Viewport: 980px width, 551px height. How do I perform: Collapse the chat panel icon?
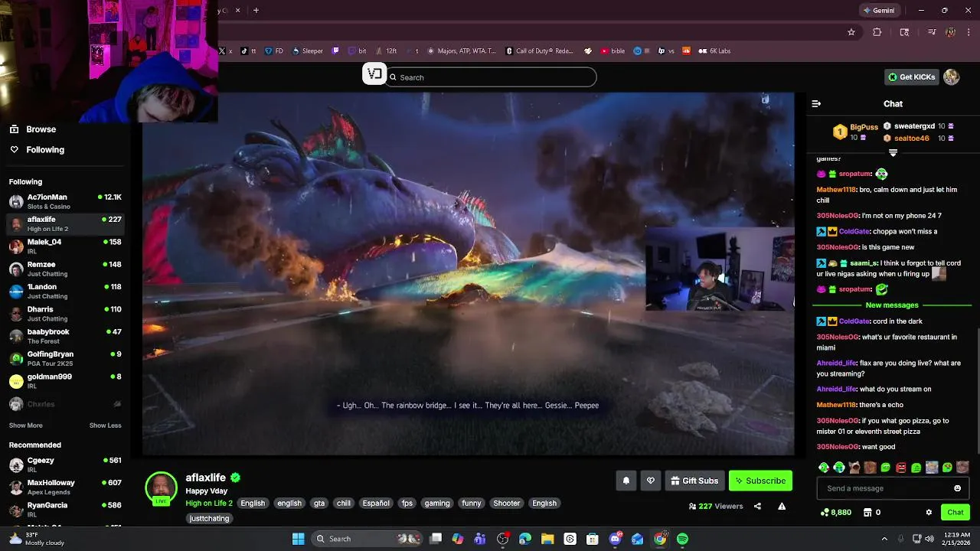tap(816, 104)
